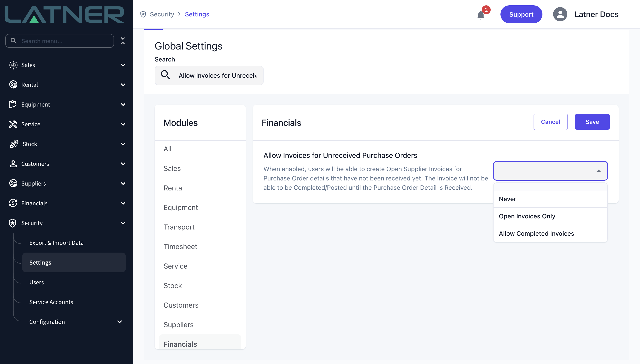This screenshot has height=364, width=640.
Task: Click the Security shield icon in sidebar
Action: (12, 223)
